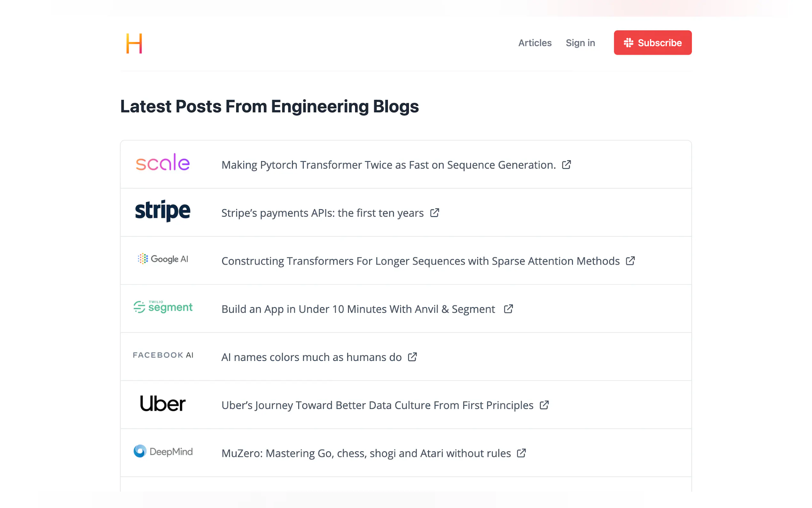Open the Articles navigation link

535,43
